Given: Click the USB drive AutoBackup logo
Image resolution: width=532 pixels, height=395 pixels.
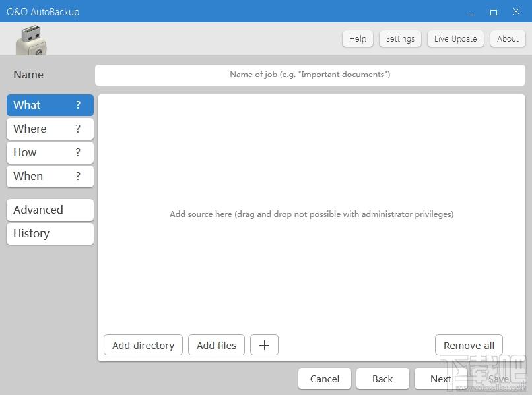Looking at the screenshot, I should tap(31, 41).
